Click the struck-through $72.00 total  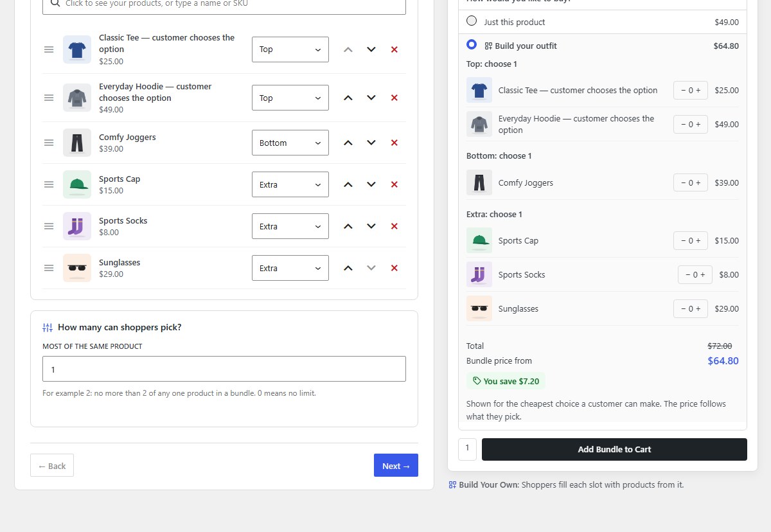click(720, 346)
